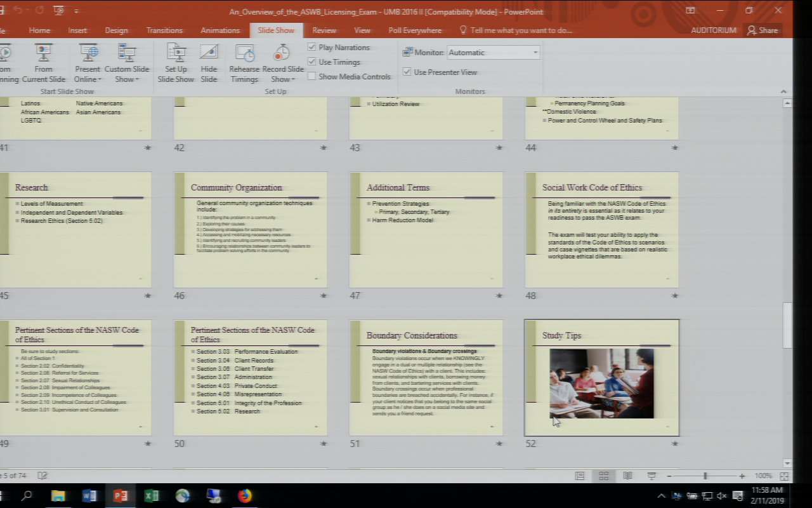Open Excel from the taskbar
The image size is (812, 508).
click(152, 495)
